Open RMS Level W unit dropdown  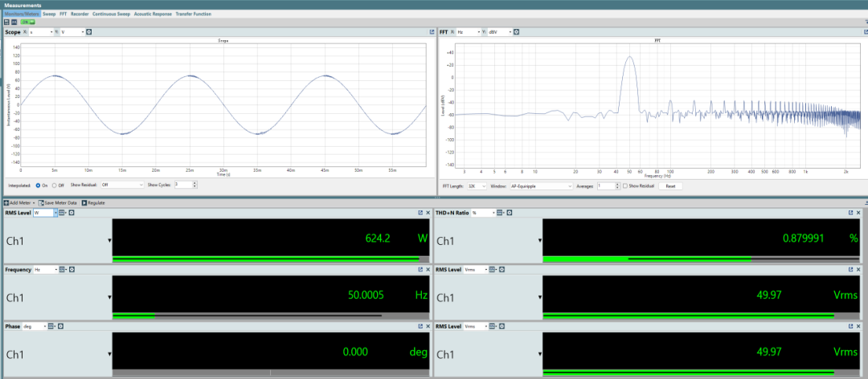[45, 213]
